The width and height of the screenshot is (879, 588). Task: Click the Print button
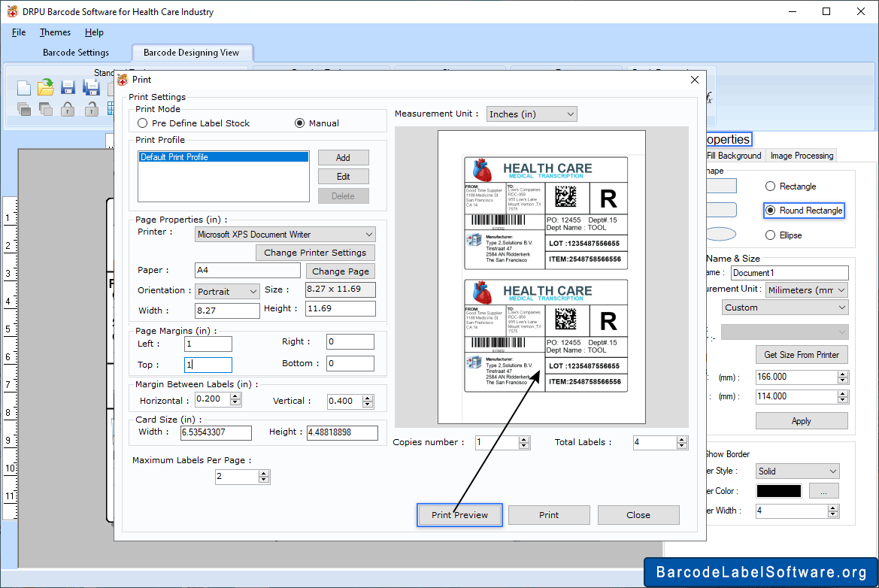pyautogui.click(x=549, y=514)
